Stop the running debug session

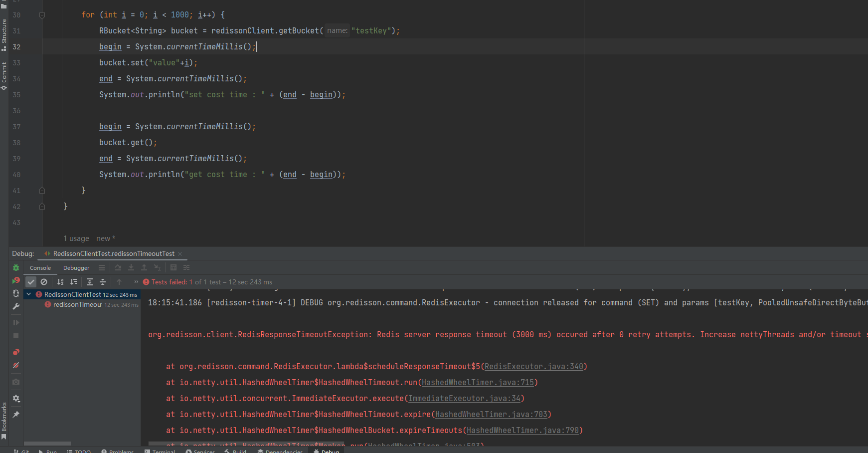point(15,336)
